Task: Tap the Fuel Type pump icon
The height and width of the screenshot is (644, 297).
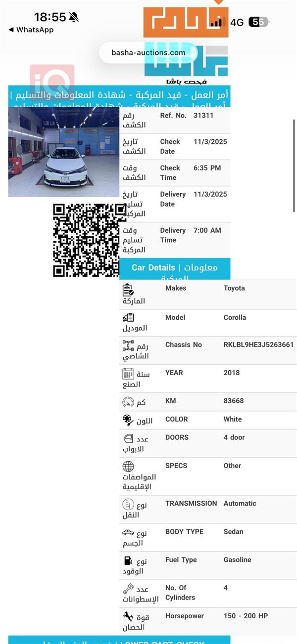Action: [128, 560]
